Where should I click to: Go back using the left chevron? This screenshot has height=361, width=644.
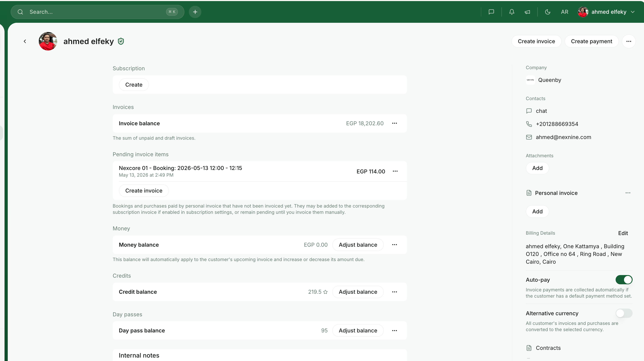25,41
